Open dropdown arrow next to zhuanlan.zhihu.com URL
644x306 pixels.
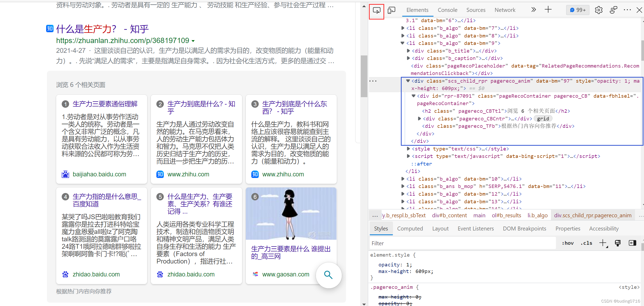[193, 41]
